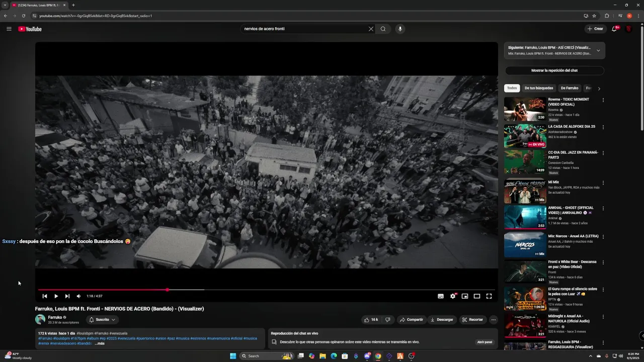Mute the video volume speaker

coord(78,296)
